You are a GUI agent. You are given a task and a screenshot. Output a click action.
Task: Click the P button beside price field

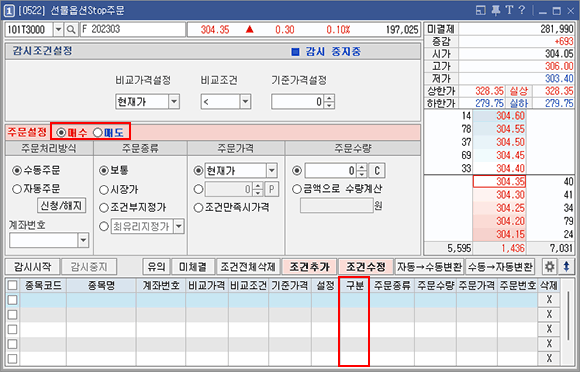272,189
